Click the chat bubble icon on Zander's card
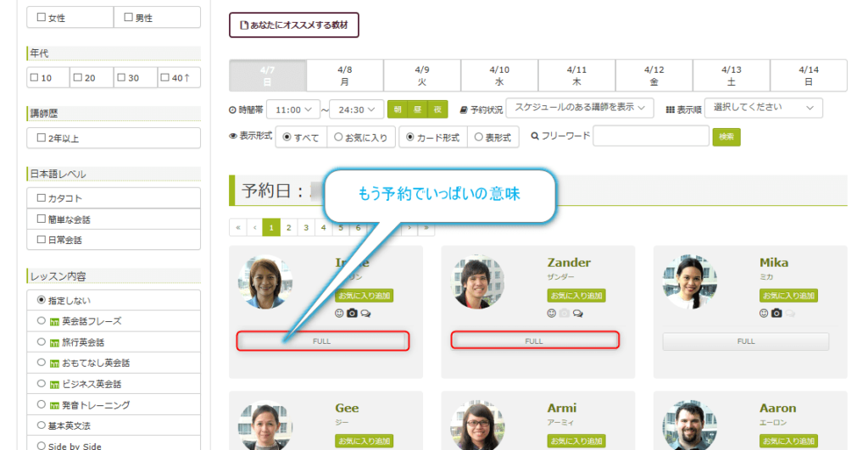Screen dimensions: 868x450 pos(578,314)
